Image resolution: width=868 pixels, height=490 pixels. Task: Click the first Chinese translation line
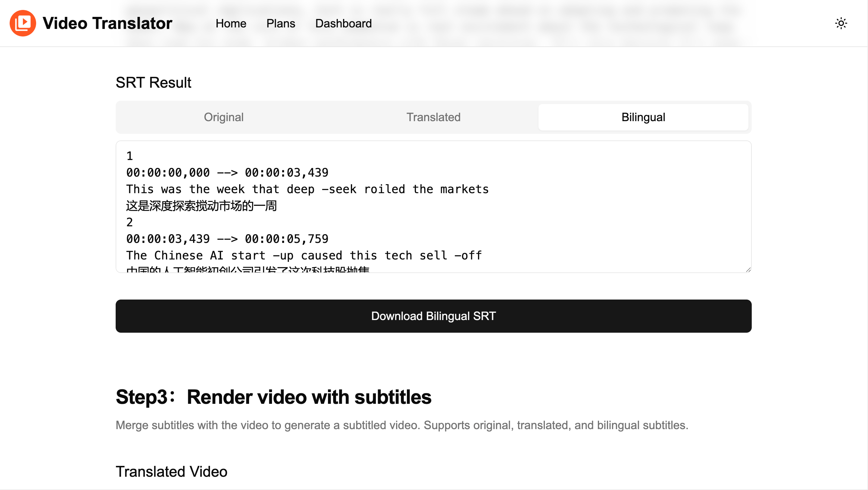(x=201, y=206)
